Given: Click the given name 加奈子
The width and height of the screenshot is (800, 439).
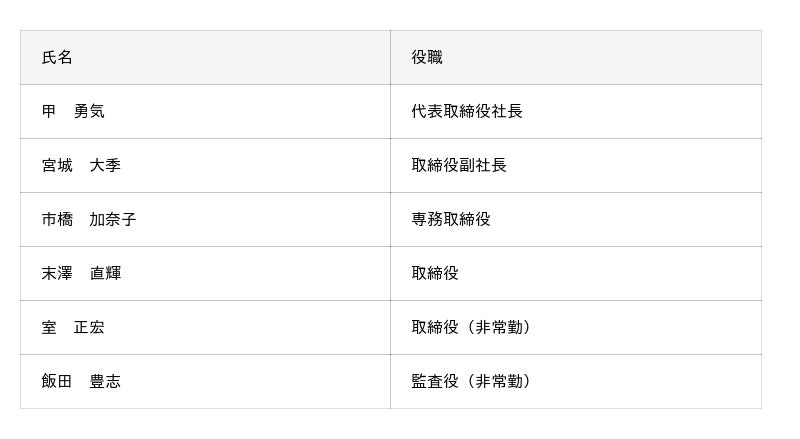Looking at the screenshot, I should pos(113,220).
